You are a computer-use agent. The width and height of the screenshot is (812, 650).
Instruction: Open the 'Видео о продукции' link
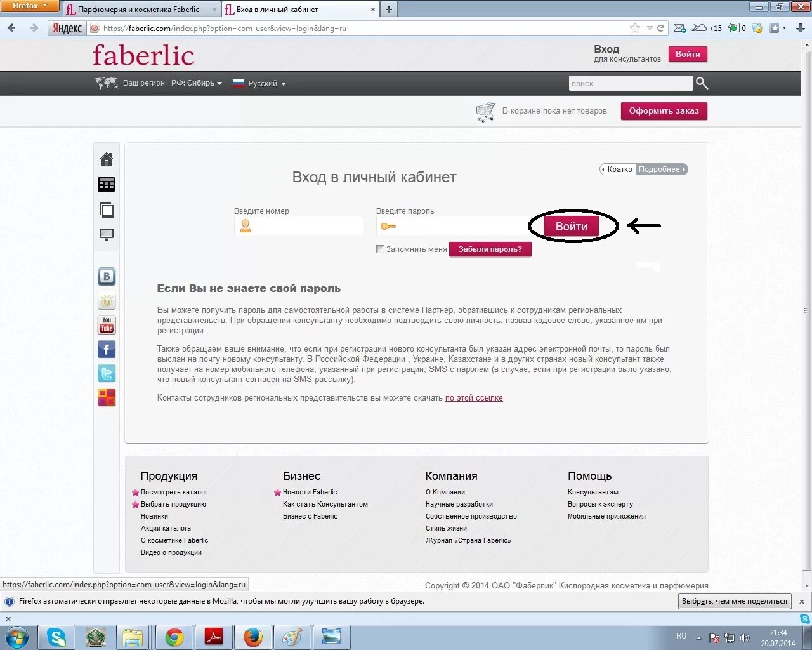pyautogui.click(x=171, y=552)
